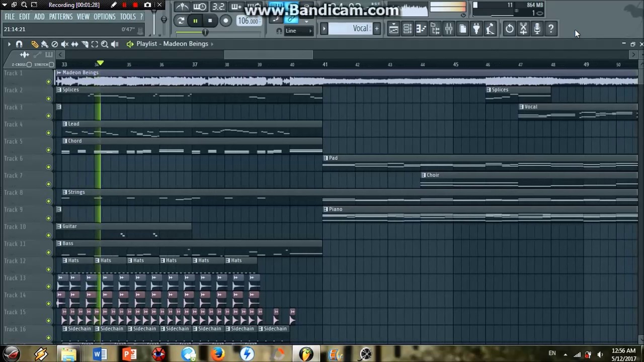Image resolution: width=644 pixels, height=362 pixels.
Task: Open the Mixer
Action: click(449, 29)
